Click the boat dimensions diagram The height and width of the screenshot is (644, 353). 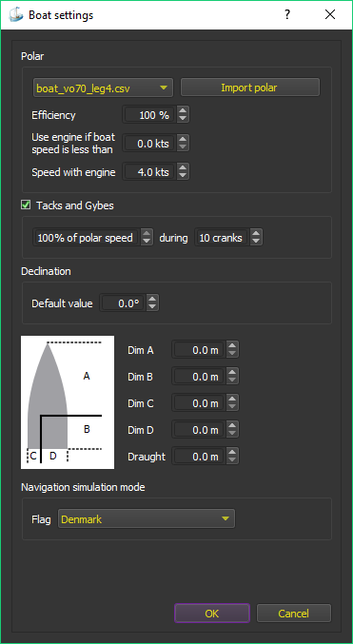pyautogui.click(x=68, y=402)
